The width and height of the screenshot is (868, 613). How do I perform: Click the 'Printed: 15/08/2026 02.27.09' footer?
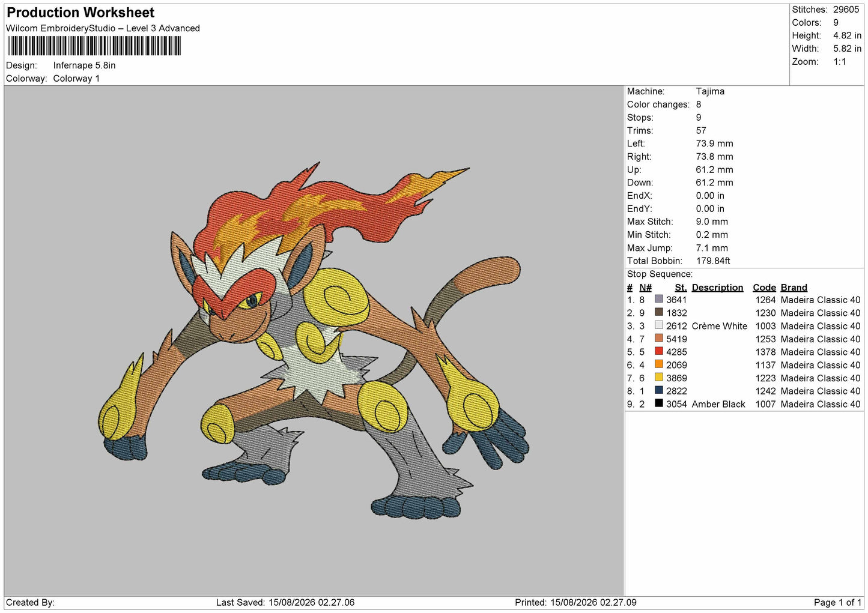pyautogui.click(x=575, y=602)
